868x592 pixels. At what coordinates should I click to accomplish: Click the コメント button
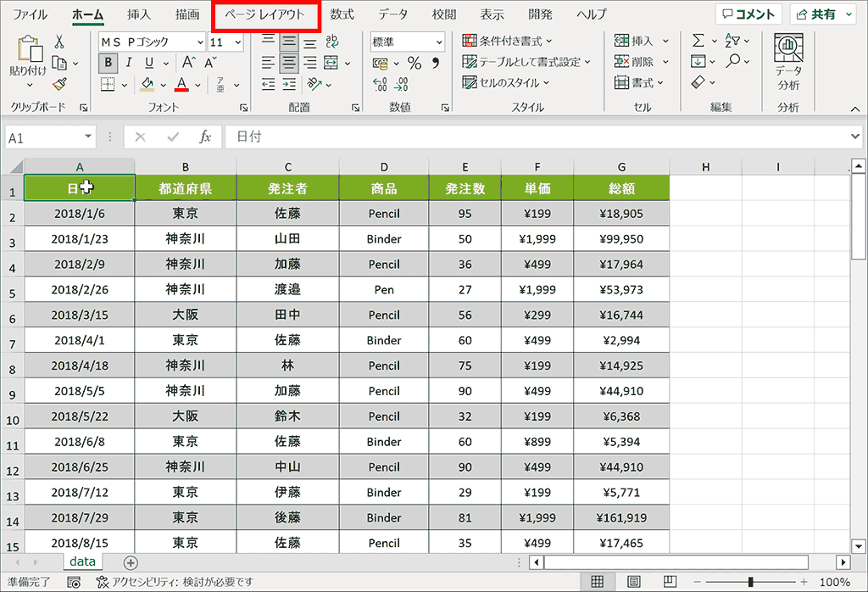[x=749, y=14]
